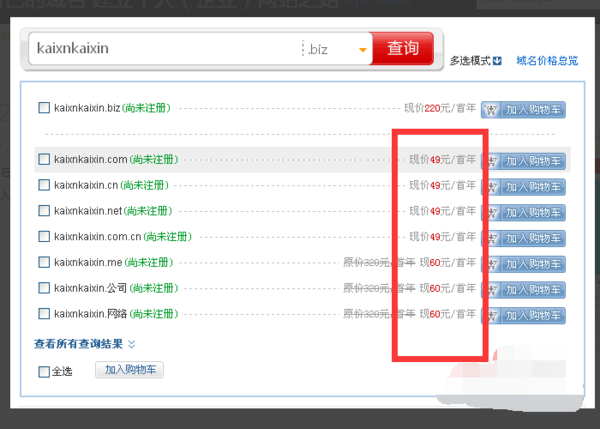The width and height of the screenshot is (600, 429).
Task: Click the cart icon for kaixnkaixin.网络
Action: click(x=493, y=316)
